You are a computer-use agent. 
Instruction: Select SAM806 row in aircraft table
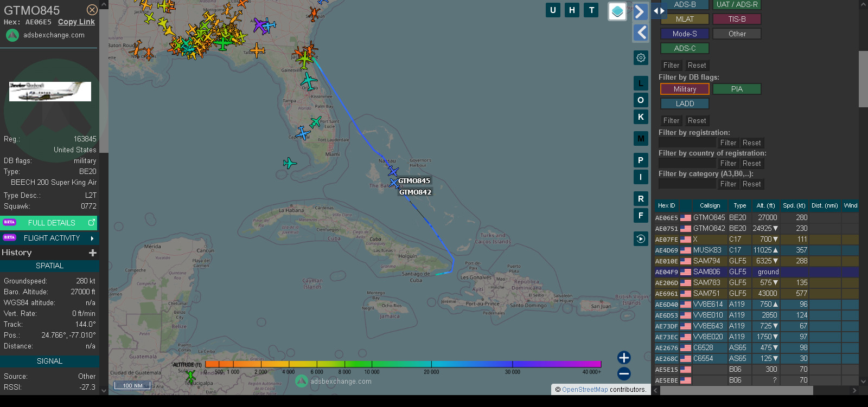756,272
